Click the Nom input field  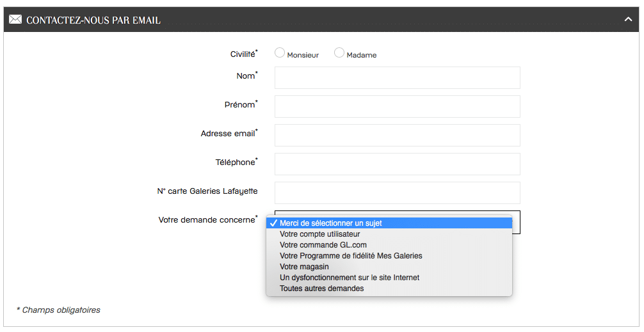tap(397, 77)
